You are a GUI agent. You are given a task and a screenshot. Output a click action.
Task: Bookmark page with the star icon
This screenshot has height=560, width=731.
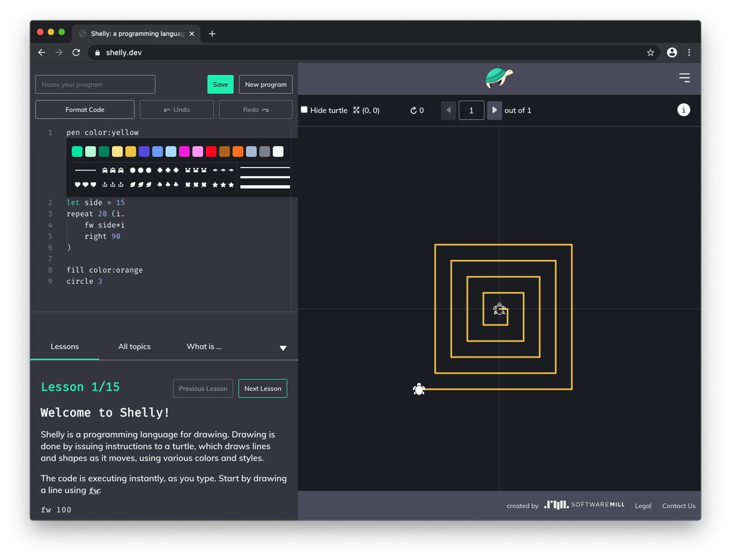click(x=651, y=53)
